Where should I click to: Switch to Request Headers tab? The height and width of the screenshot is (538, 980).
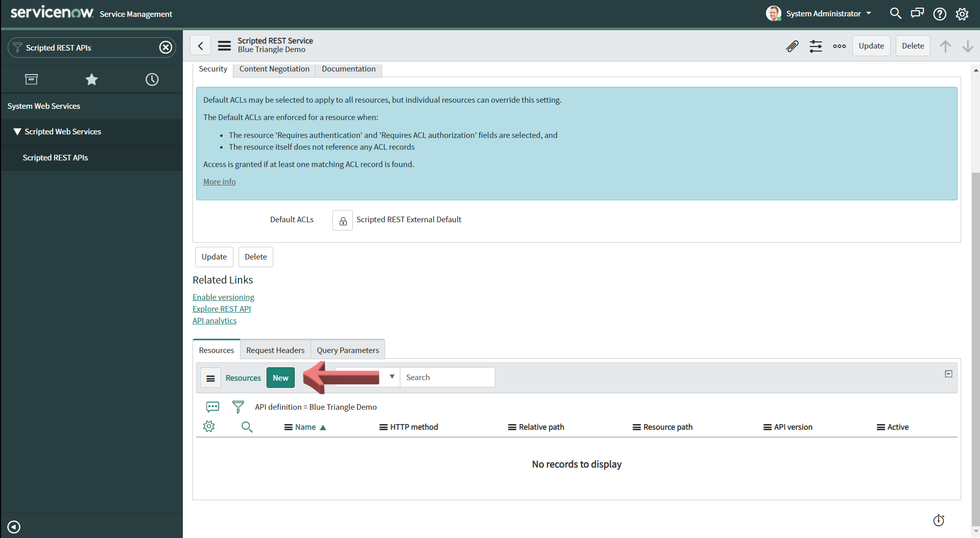(275, 350)
